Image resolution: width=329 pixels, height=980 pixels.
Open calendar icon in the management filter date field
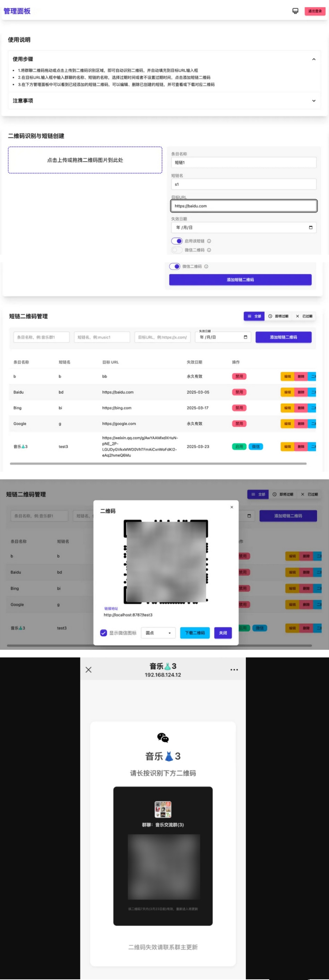[245, 337]
